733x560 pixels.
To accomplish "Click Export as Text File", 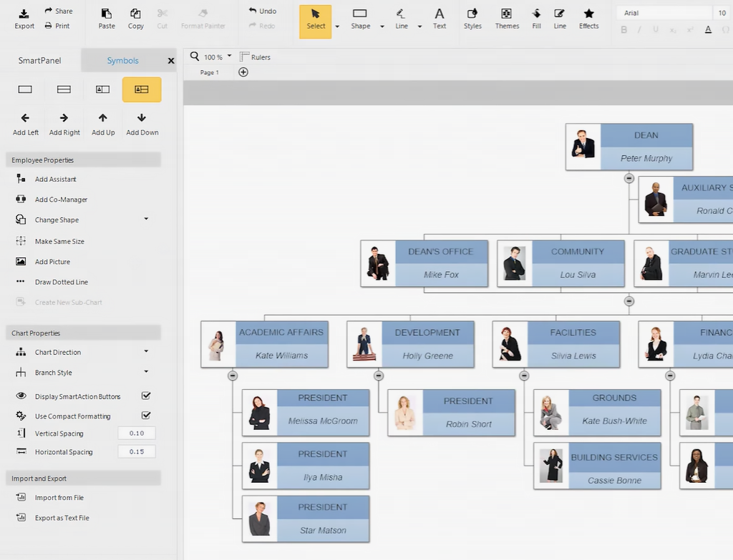I will click(x=52, y=518).
